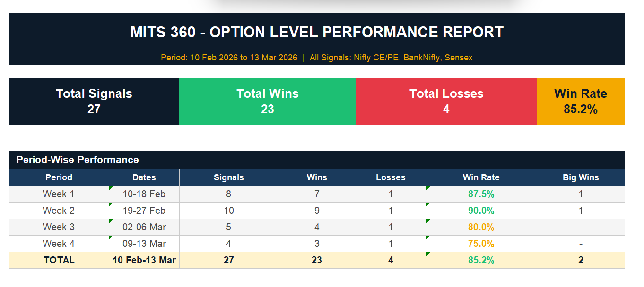This screenshot has height=287, width=644.
Task: Click the Signals column header
Action: pyautogui.click(x=229, y=177)
